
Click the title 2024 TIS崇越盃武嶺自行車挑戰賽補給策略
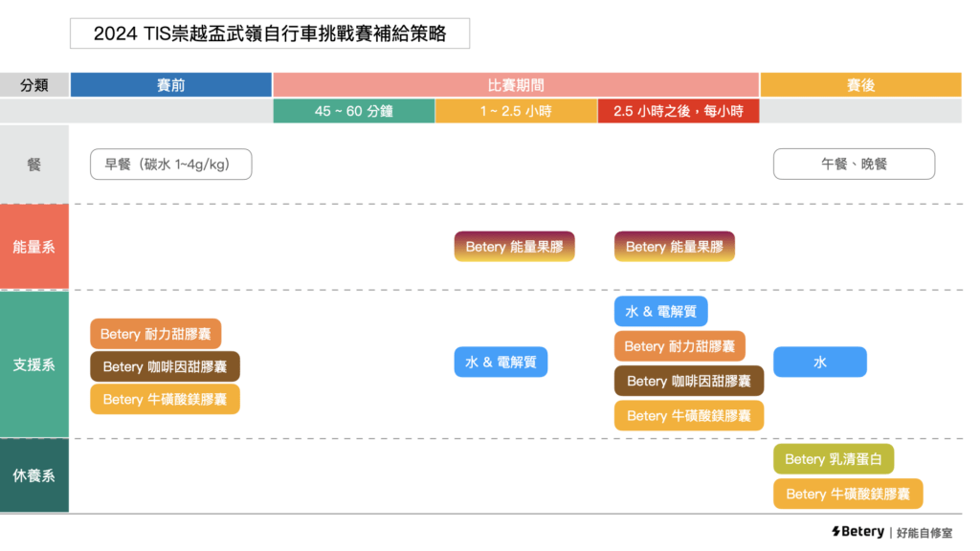tap(271, 33)
